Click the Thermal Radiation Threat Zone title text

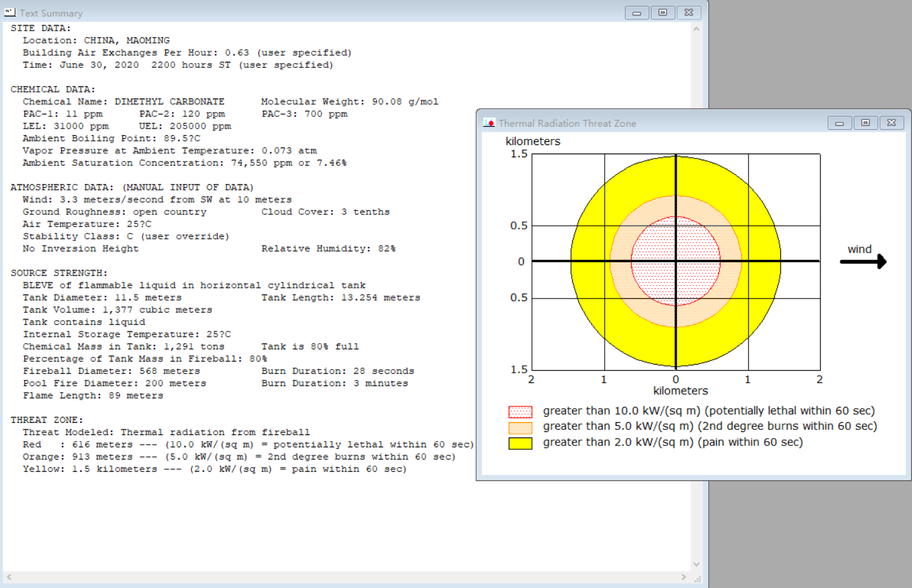point(567,123)
